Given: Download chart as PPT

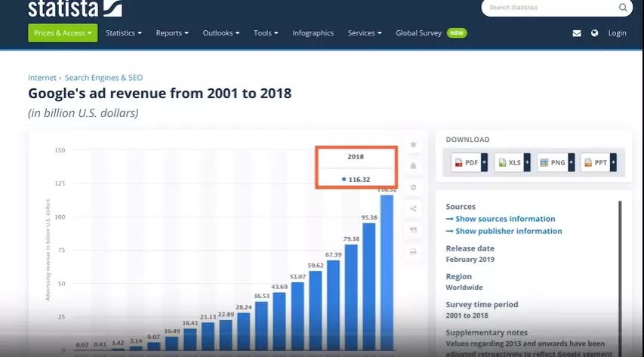Looking at the screenshot, I should click(596, 163).
